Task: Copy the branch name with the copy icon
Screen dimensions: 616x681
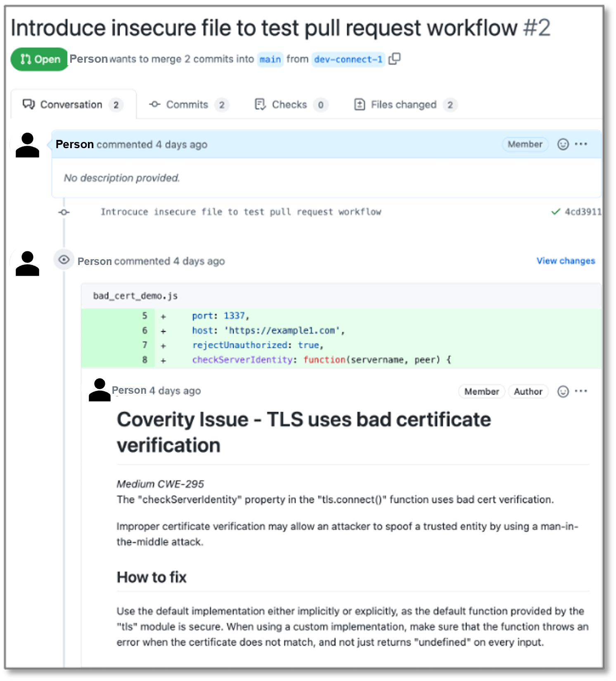Action: pos(395,59)
